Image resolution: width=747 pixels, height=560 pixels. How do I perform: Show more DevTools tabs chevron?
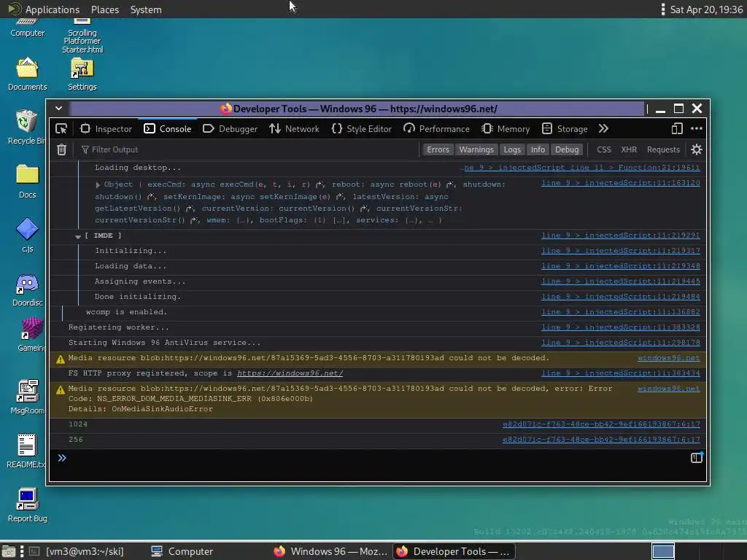pos(603,128)
